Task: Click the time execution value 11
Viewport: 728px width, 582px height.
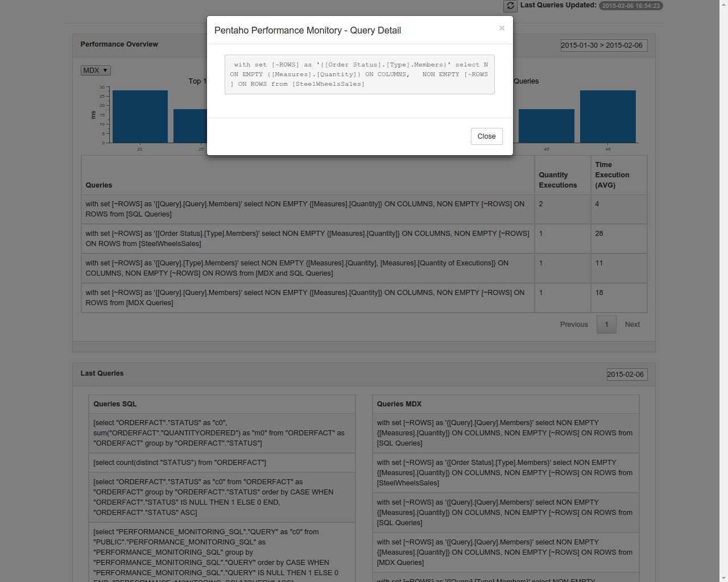Action: point(599,263)
